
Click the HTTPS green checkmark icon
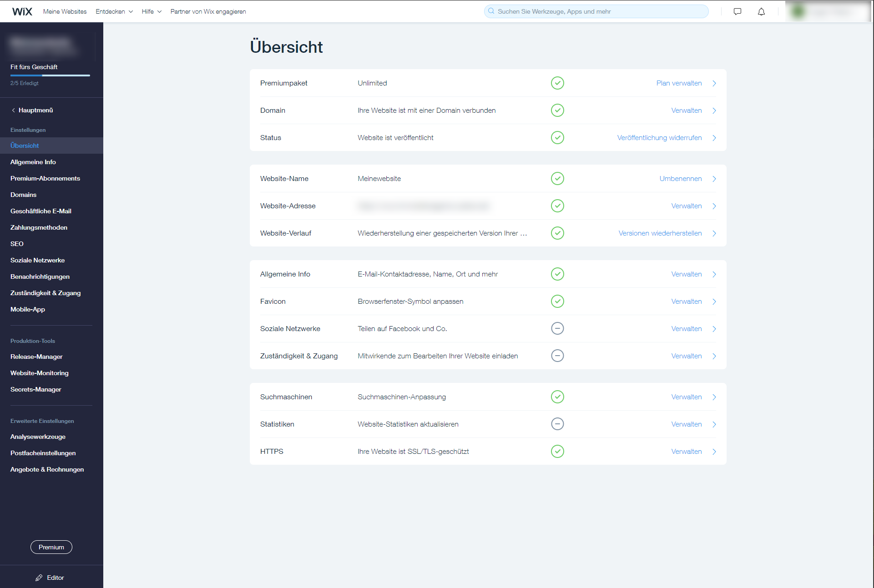(557, 451)
